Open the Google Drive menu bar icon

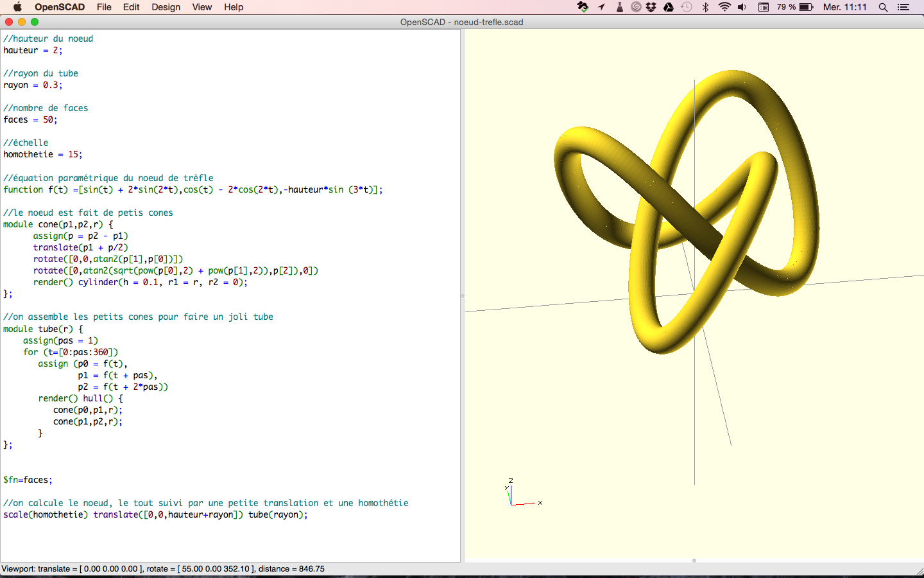(669, 7)
